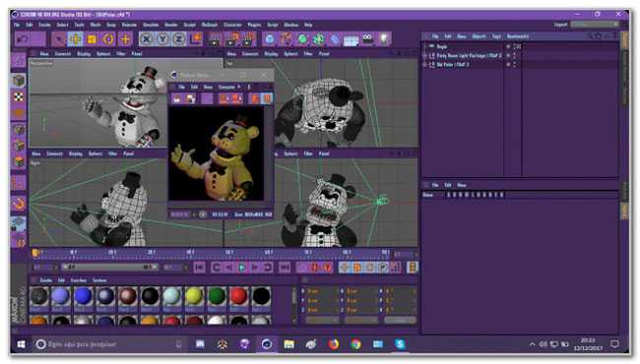The image size is (640, 364).
Task: Click Chrome icon on Windows taskbar
Action: (355, 344)
